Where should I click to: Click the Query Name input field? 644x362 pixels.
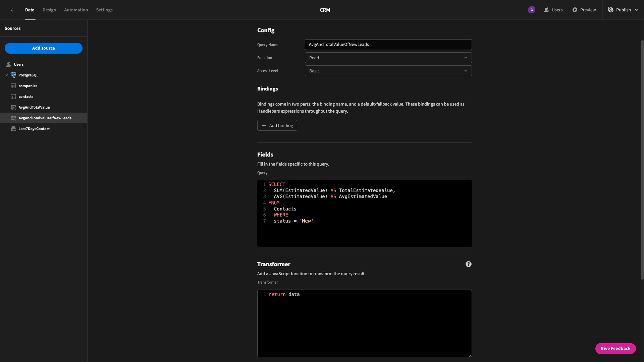[388, 45]
